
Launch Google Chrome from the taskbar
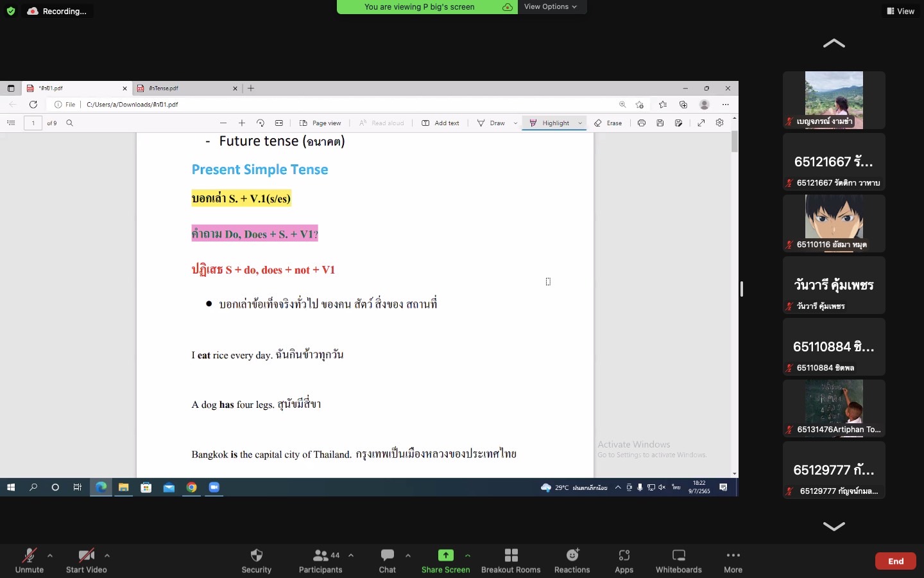[191, 488]
